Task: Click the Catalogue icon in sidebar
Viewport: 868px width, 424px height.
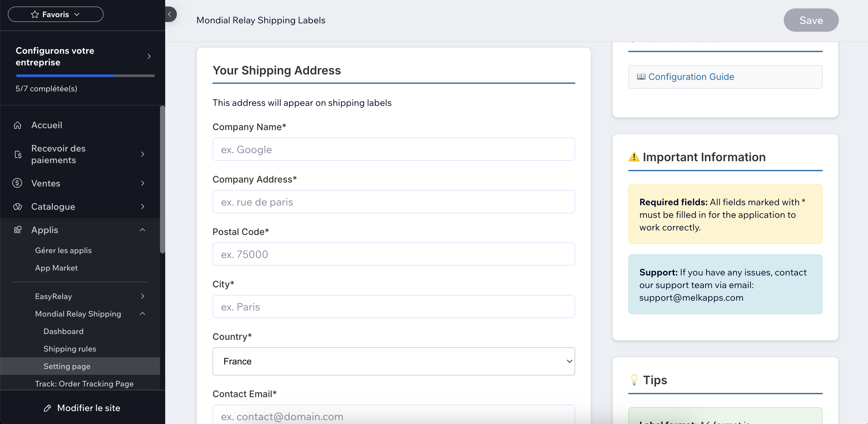Action: tap(17, 206)
